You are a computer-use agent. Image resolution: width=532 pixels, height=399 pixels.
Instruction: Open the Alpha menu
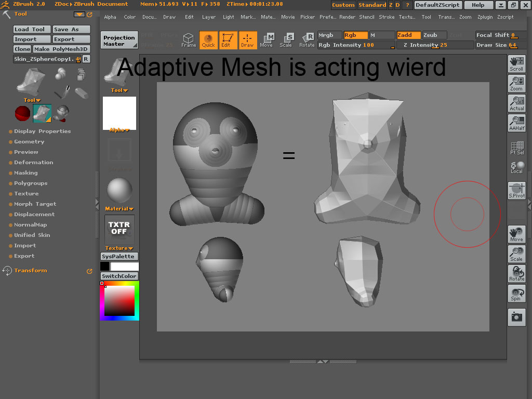point(110,17)
